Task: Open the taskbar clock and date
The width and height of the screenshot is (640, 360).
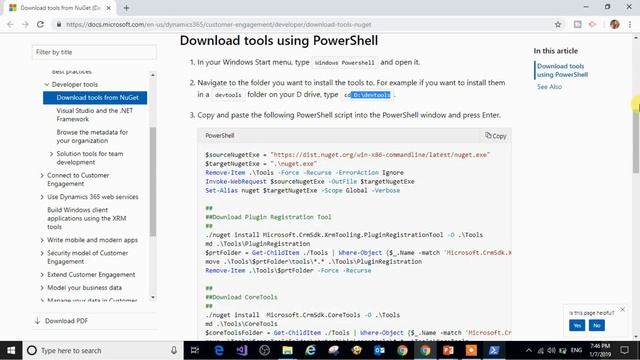Action: point(600,351)
